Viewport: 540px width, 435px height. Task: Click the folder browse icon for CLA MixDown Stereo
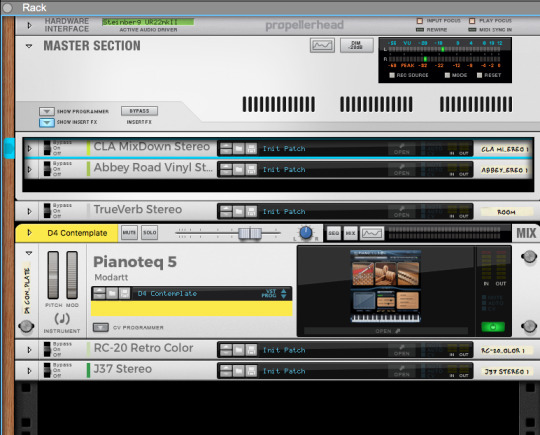click(x=239, y=149)
